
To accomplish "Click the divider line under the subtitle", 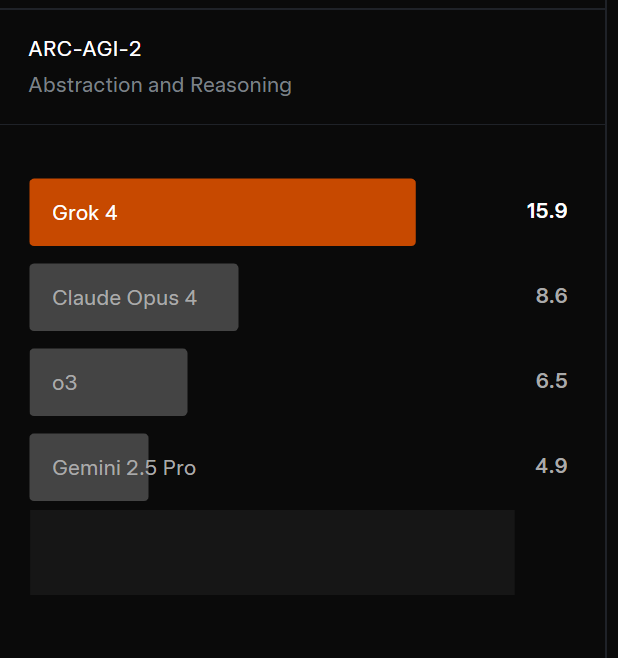I will pos(302,124).
